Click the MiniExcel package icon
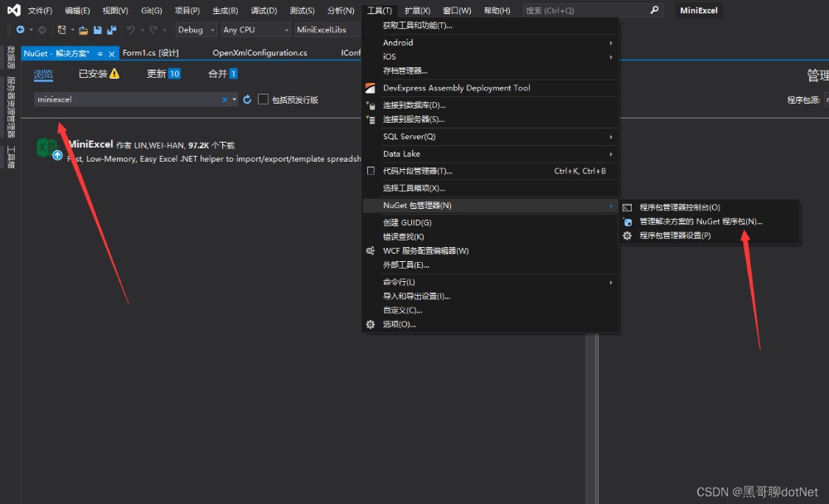Image resolution: width=829 pixels, height=504 pixels. 46,148
